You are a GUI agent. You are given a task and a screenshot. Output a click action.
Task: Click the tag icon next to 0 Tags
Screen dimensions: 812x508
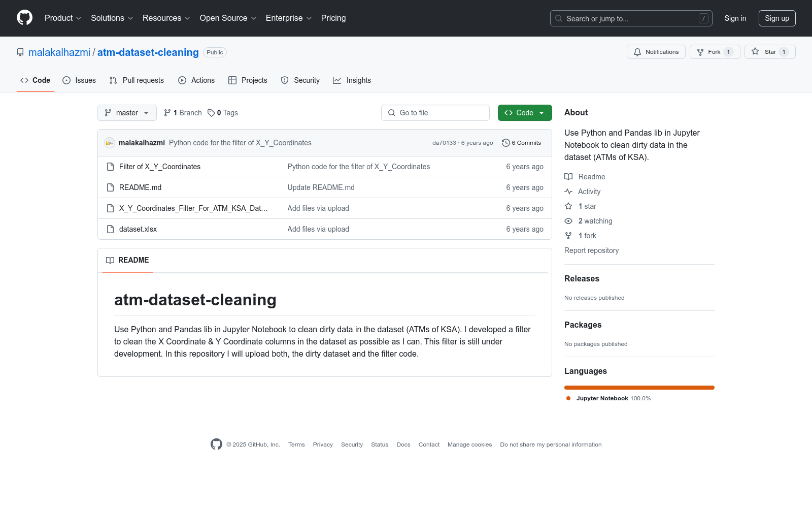click(211, 113)
